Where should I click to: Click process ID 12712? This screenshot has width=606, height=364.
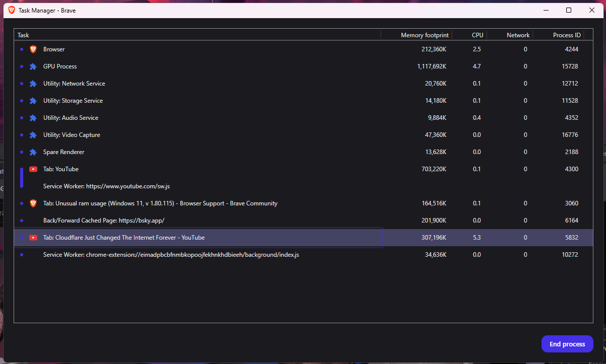[x=570, y=84]
